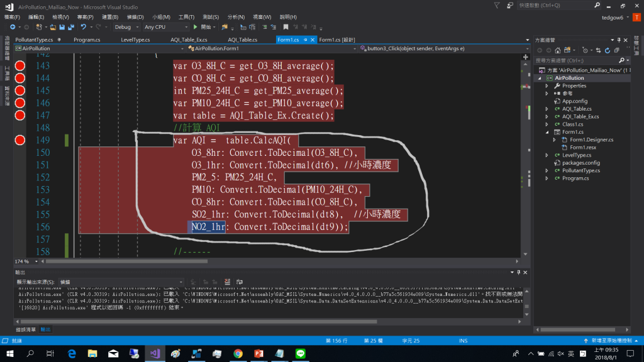Open PollutantType.cs in Solution Explorer
644x362 pixels.
(x=580, y=171)
